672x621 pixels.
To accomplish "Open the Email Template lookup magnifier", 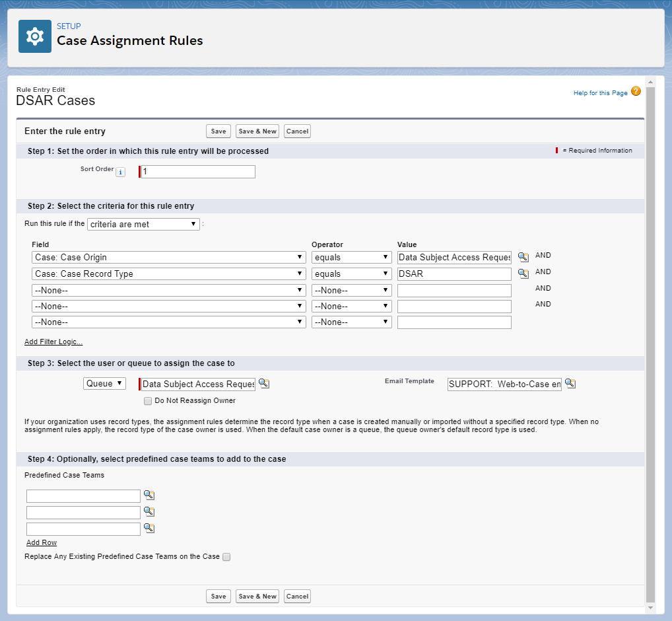I will [570, 384].
